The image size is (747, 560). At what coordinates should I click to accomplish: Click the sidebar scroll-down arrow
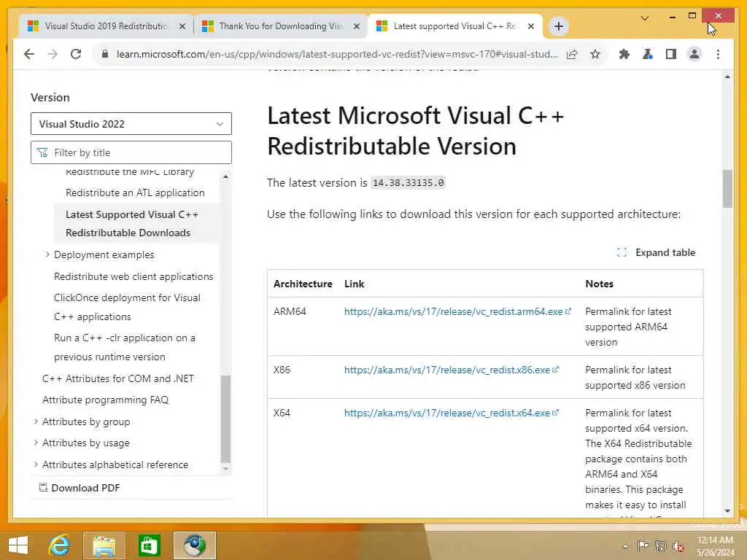[x=226, y=469]
